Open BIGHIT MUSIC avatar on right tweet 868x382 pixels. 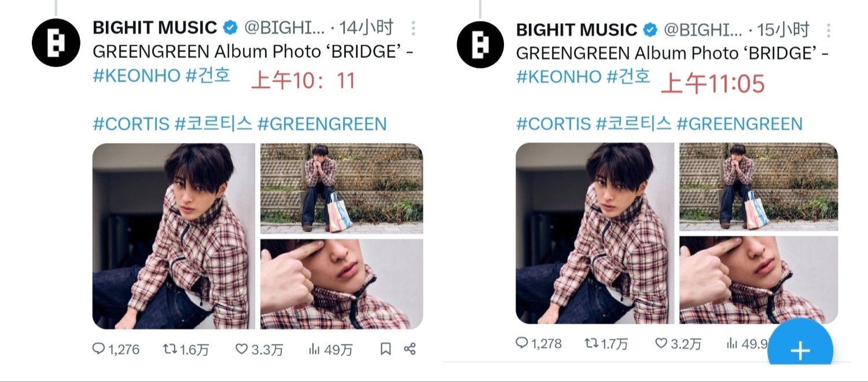pyautogui.click(x=480, y=45)
